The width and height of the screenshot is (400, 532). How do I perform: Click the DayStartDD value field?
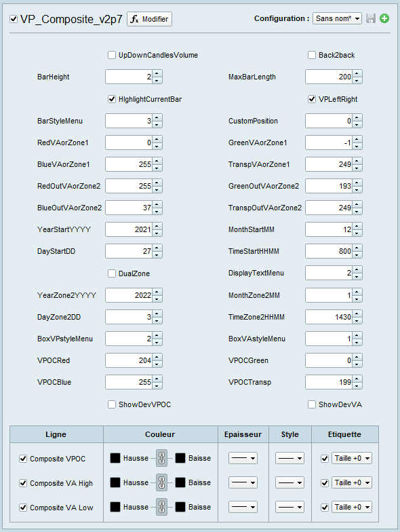coord(129,251)
